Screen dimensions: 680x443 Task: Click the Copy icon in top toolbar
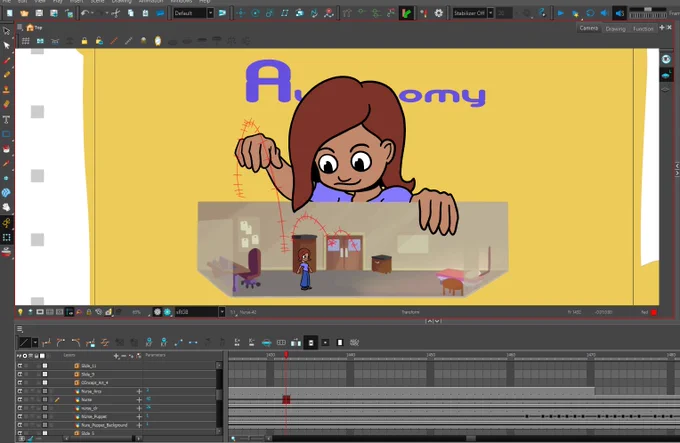pos(131,13)
